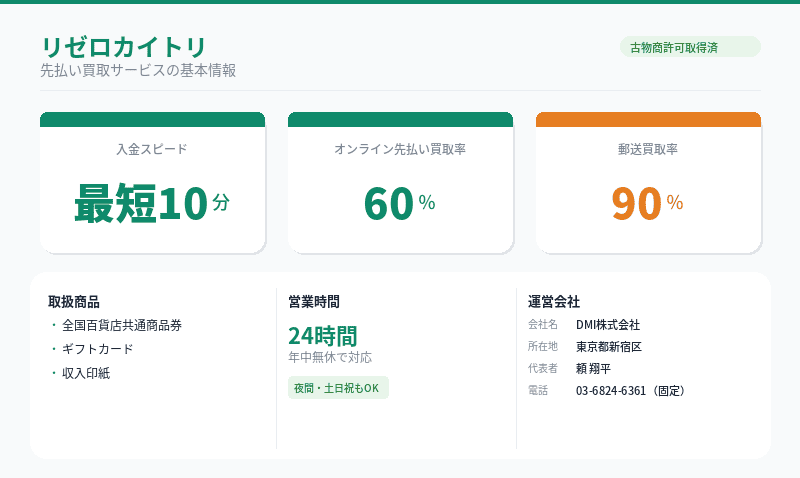Viewport: 800px width, 478px height.
Task: Click the 所在地 field label
Action: (543, 346)
